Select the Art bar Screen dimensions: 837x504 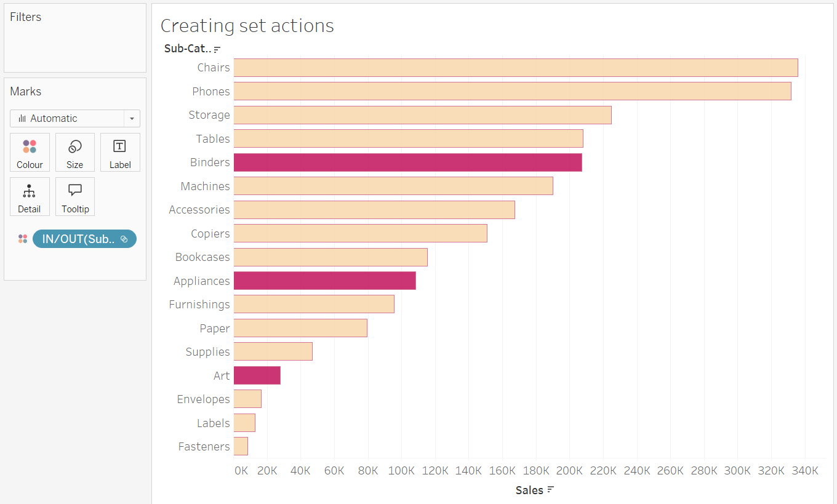(x=257, y=375)
